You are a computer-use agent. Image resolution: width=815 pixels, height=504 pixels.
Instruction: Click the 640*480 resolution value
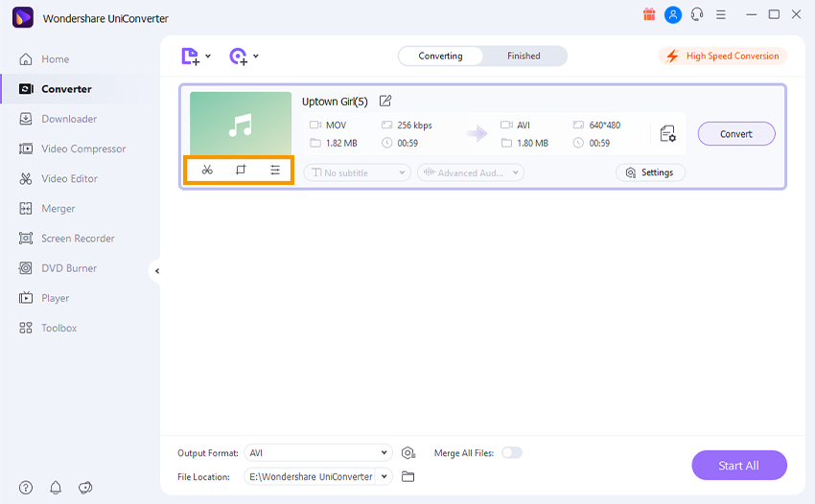(x=604, y=126)
